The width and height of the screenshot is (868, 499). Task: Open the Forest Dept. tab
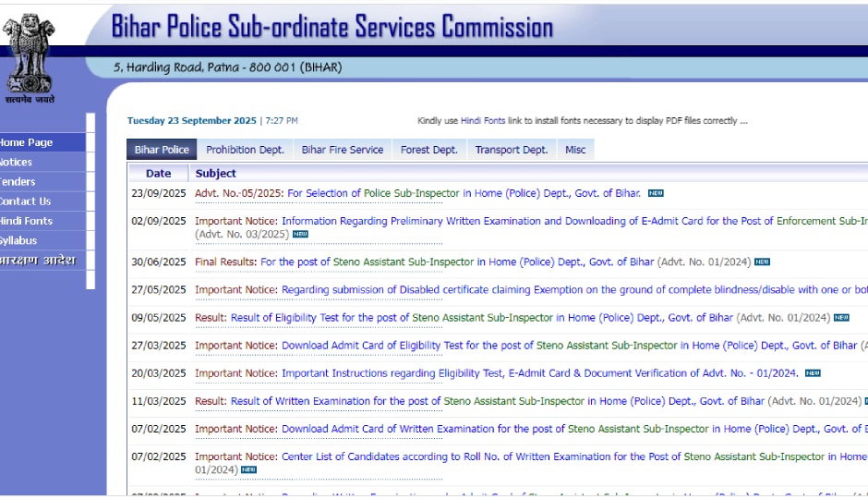coord(428,150)
